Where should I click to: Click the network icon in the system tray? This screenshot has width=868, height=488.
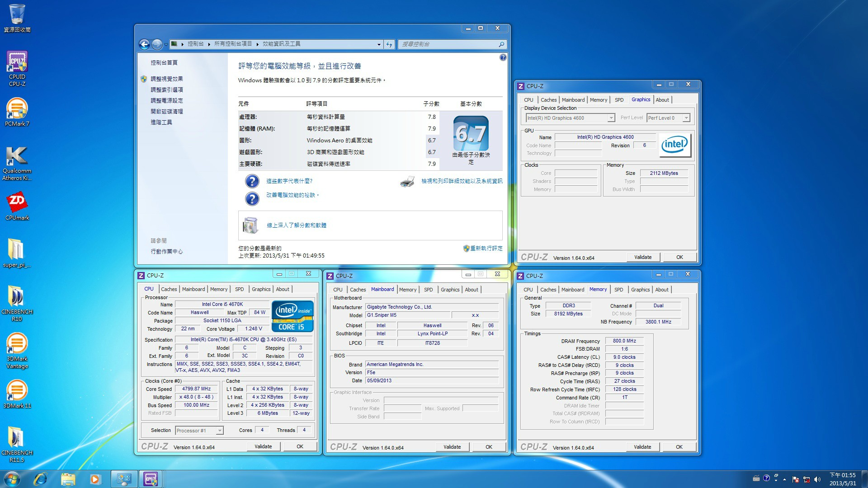tap(807, 479)
